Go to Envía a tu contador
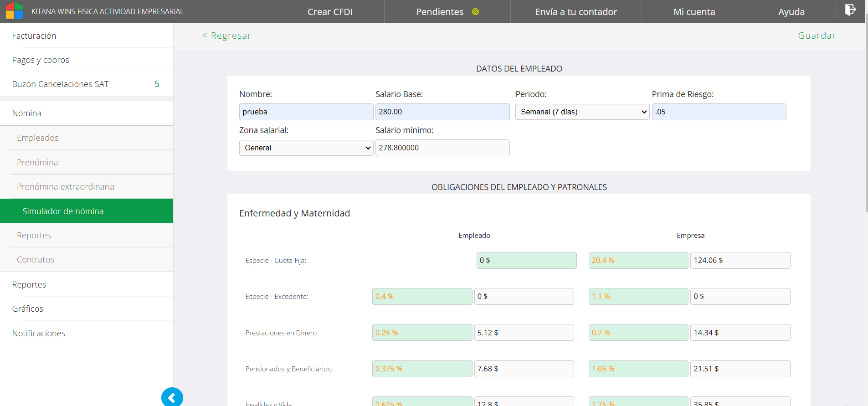868x406 pixels. (x=576, y=12)
